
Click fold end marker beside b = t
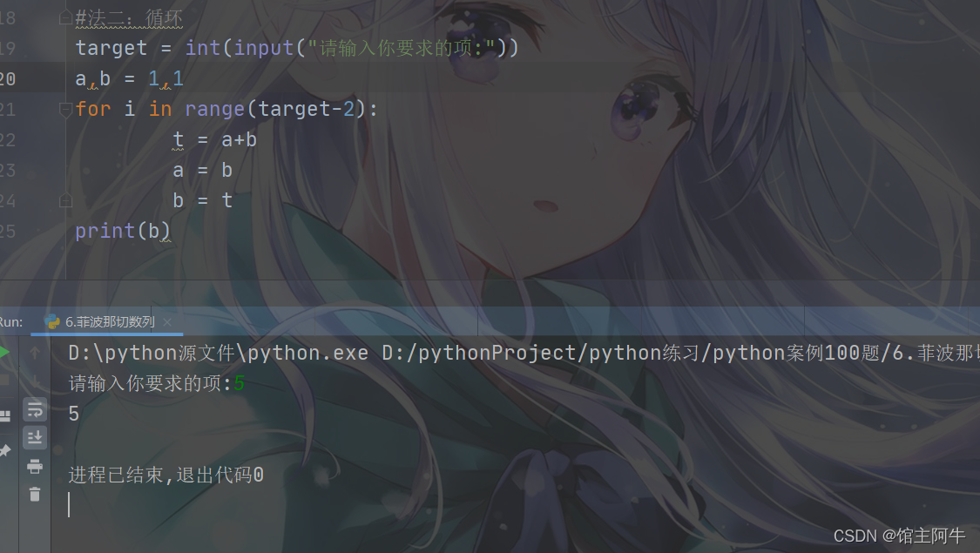[x=65, y=200]
